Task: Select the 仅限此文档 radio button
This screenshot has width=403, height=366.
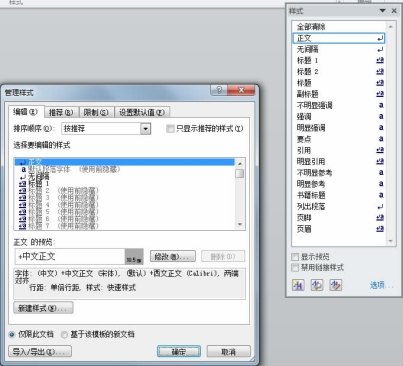Action: pyautogui.click(x=12, y=334)
